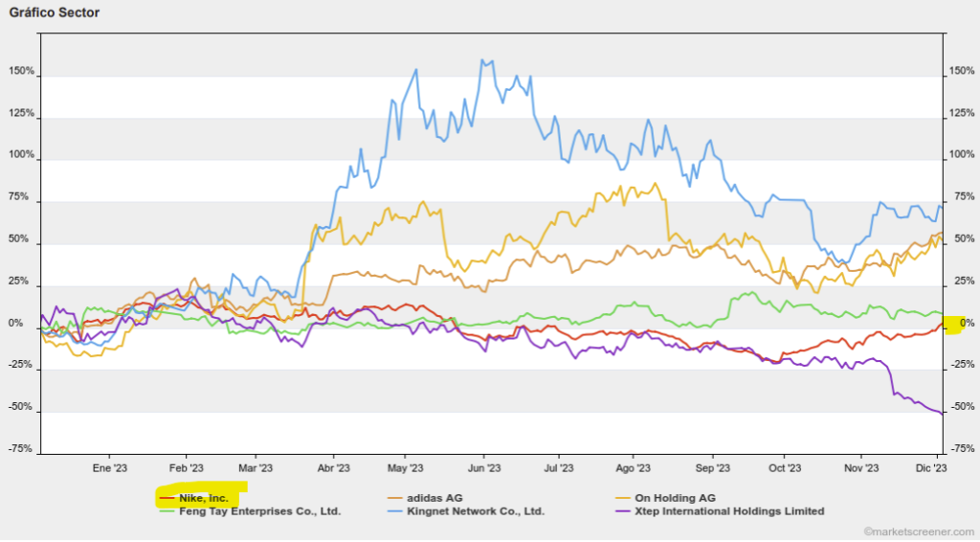
Task: Click the Dic '23 label on the time axis
Action: [x=932, y=468]
